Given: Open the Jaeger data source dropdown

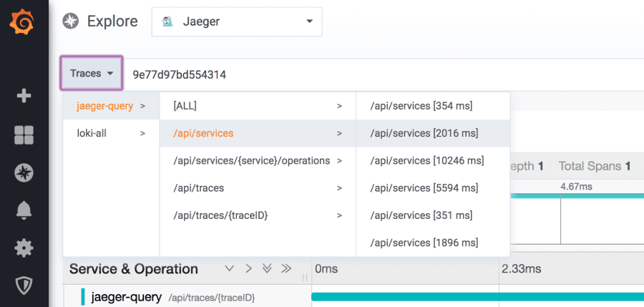Looking at the screenshot, I should pos(237,21).
